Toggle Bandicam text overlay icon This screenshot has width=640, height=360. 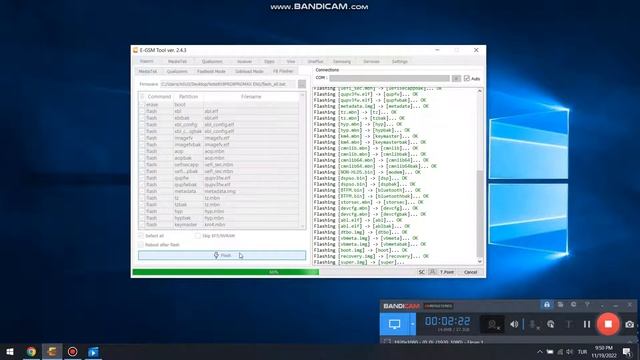coord(569,324)
